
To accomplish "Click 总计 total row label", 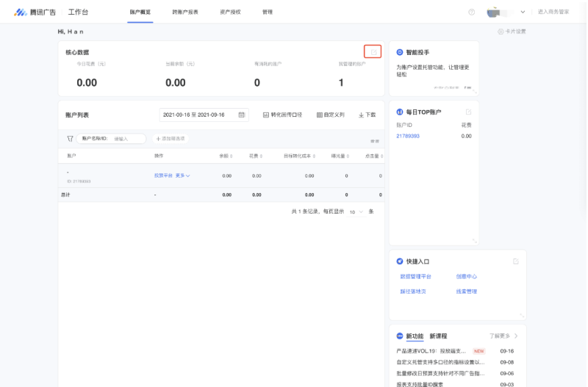I will pos(65,195).
